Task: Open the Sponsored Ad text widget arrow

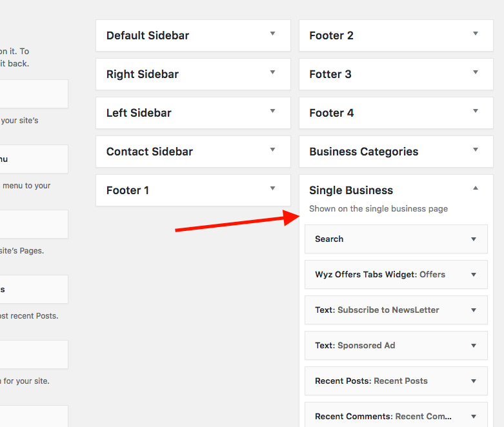Action: click(474, 346)
